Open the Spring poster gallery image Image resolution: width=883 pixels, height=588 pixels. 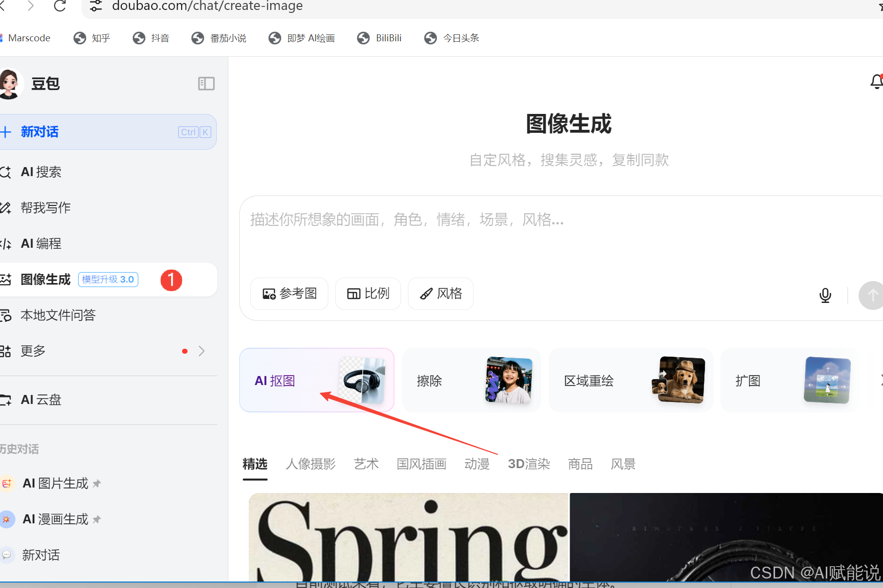408,537
